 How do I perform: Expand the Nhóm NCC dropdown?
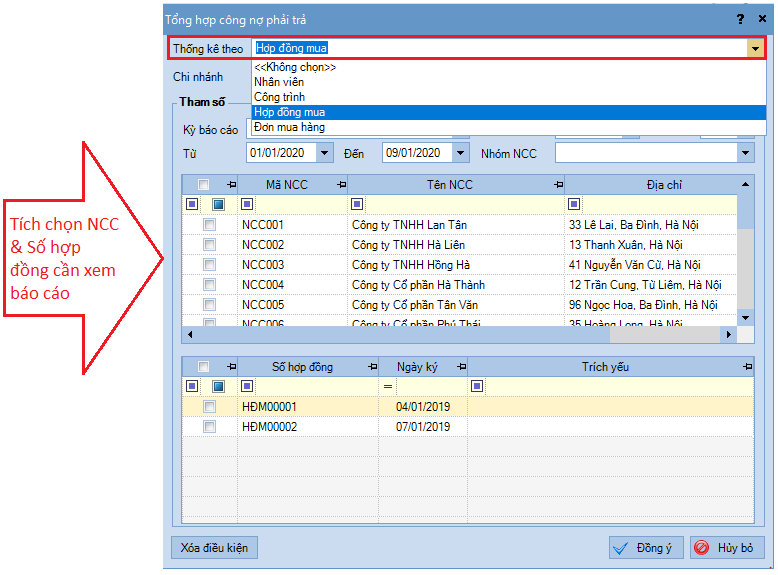pos(745,153)
